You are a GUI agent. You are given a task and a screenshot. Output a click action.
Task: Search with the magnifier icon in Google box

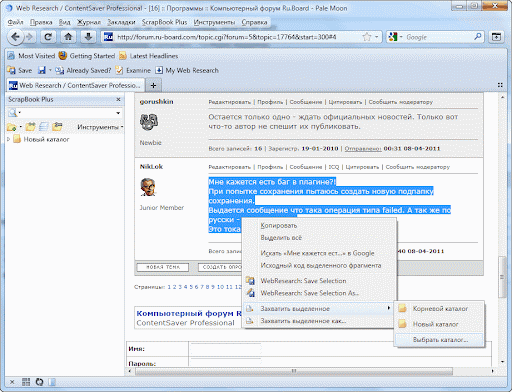(x=478, y=37)
